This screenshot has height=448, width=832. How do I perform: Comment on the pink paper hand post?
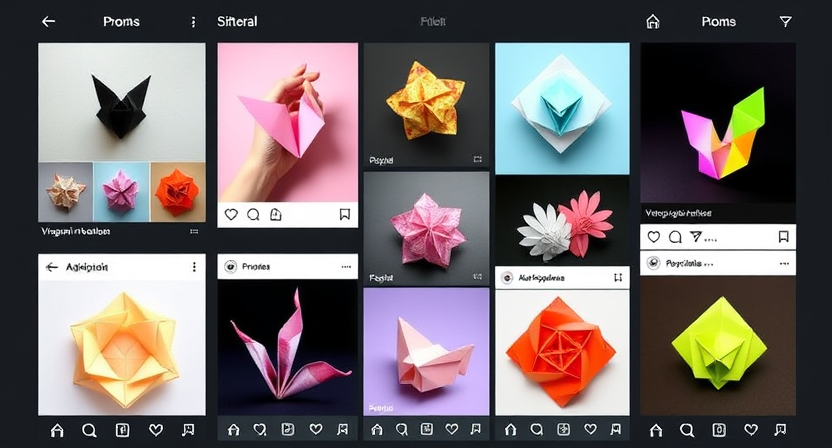(x=253, y=214)
